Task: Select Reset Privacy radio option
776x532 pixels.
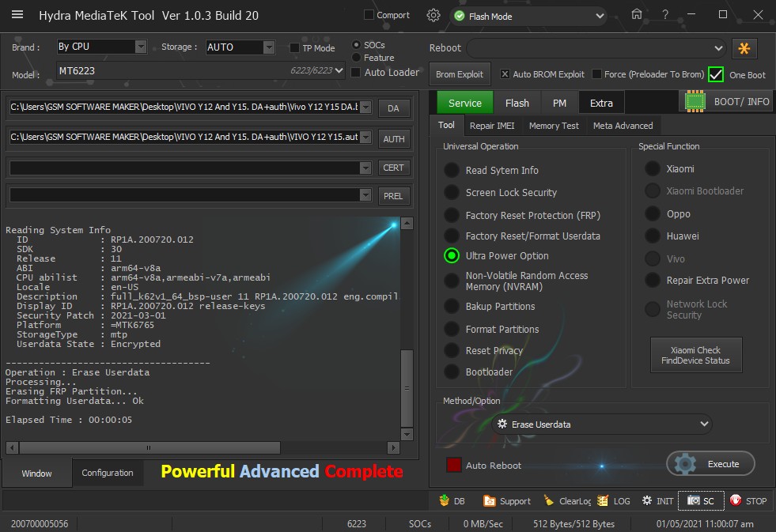Action: click(x=452, y=350)
